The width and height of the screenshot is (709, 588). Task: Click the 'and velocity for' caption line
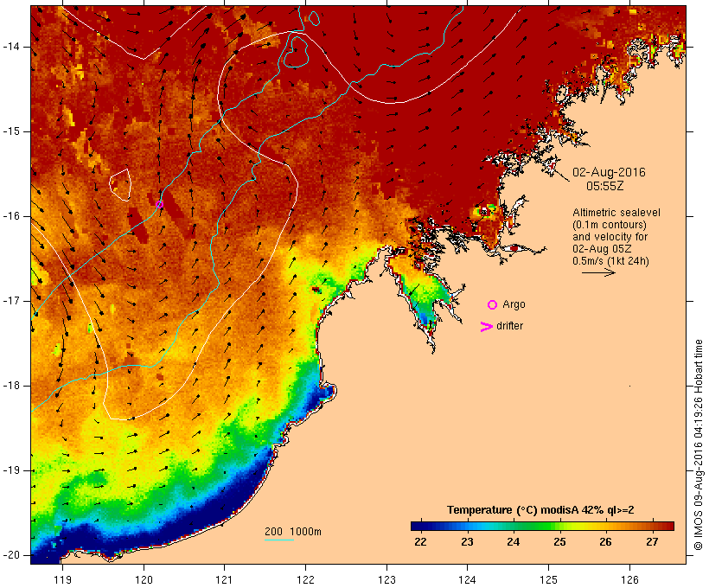click(610, 237)
